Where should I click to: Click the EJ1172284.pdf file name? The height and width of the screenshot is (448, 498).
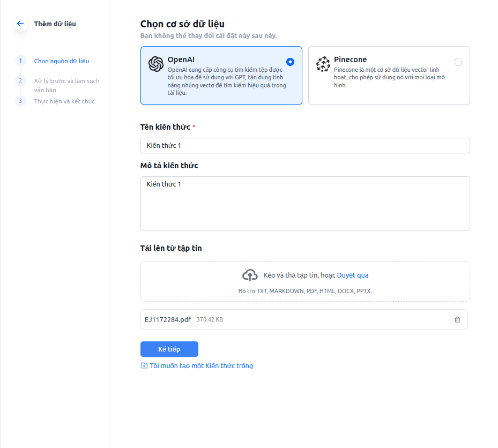168,319
